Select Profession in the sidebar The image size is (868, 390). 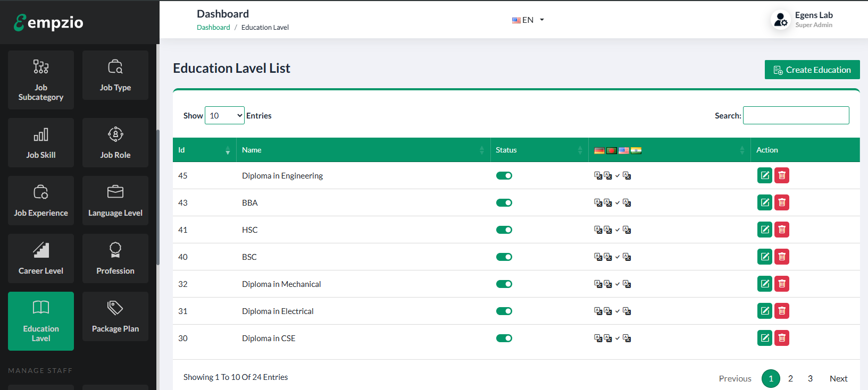coord(115,259)
